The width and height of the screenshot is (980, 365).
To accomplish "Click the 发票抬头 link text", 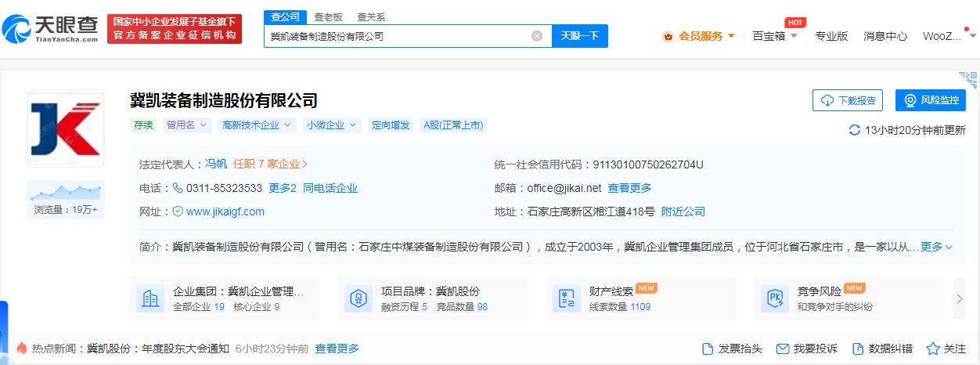I will [740, 349].
